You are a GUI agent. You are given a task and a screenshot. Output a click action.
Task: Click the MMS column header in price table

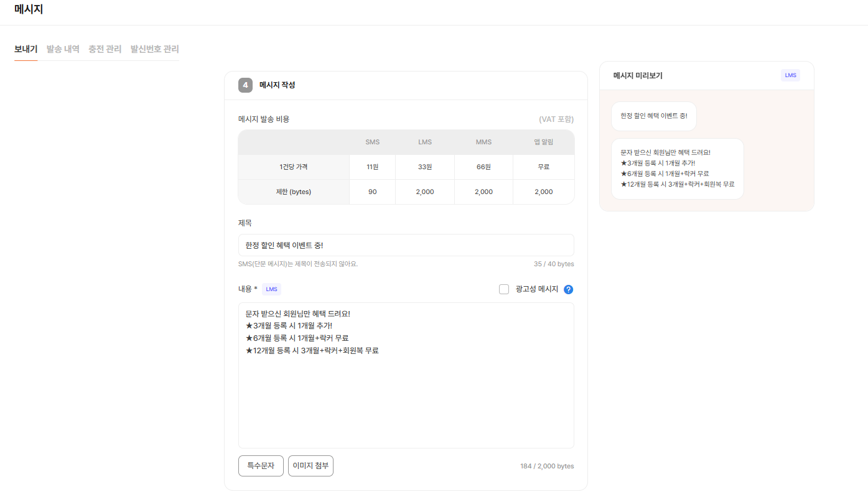point(483,142)
